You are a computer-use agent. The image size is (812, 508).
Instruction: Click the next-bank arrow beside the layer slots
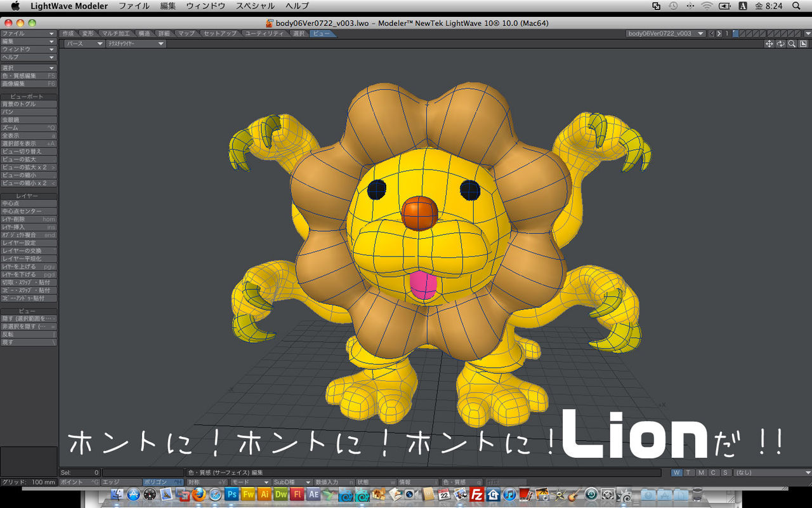[719, 32]
